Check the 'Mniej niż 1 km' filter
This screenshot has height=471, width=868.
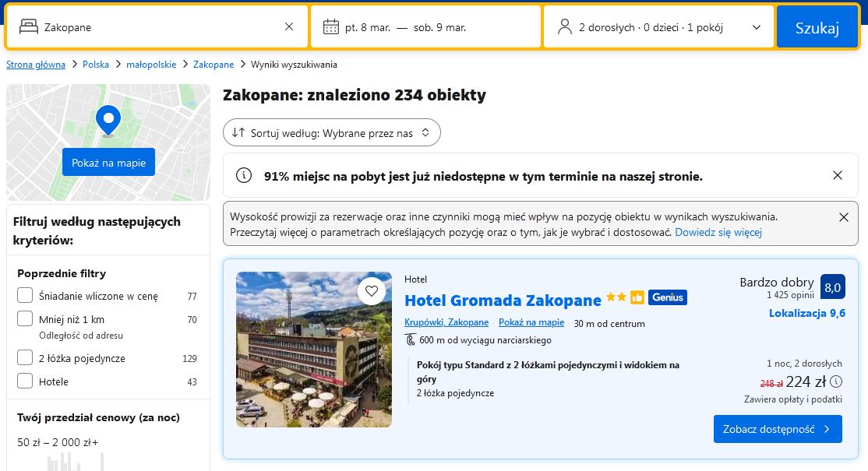pos(25,319)
